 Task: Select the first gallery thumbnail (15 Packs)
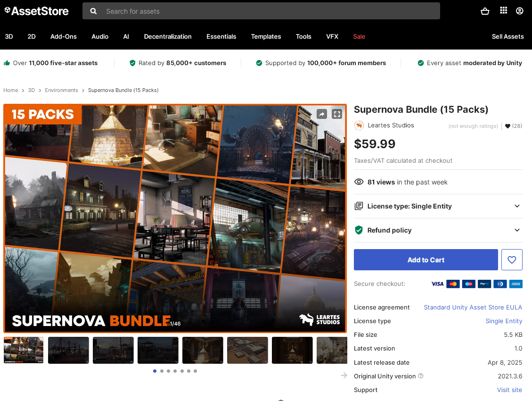tap(24, 350)
